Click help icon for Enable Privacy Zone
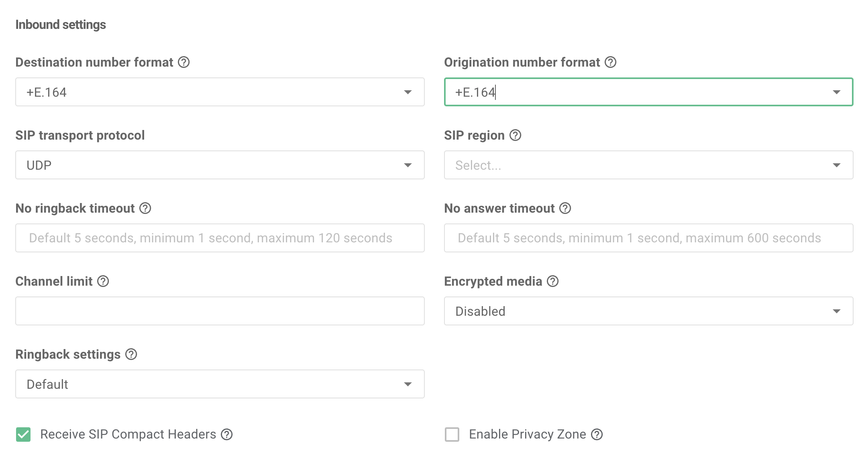Image resolution: width=868 pixels, height=463 pixels. [597, 434]
